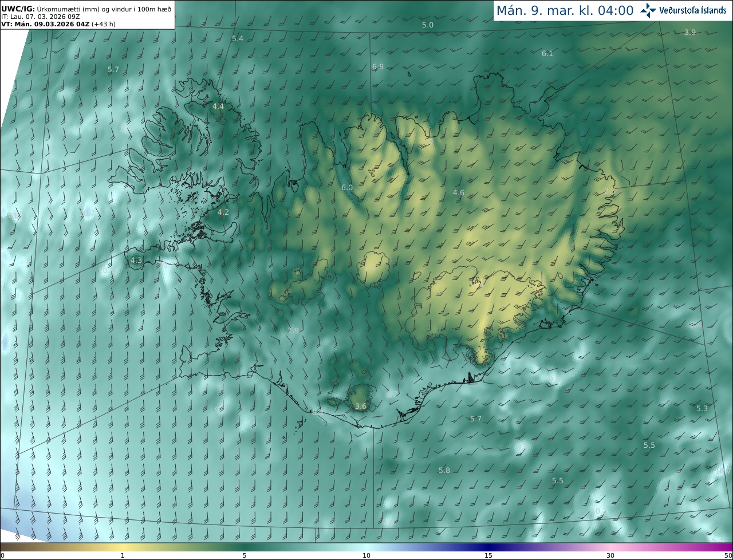Screen dimensions: 733x560
Task: Click the 5.8 value label on the map
Action: coord(444,470)
